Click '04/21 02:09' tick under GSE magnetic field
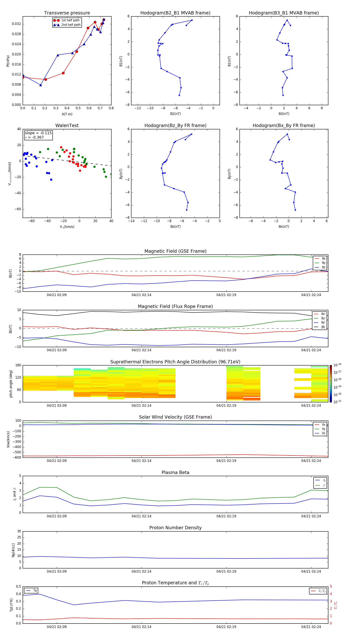This screenshot has width=351, height=644. click(57, 295)
